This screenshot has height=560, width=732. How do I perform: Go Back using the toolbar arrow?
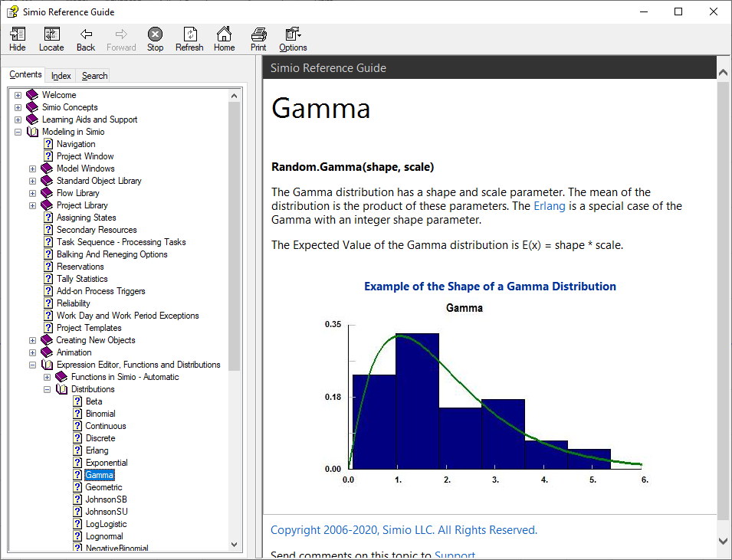coord(86,34)
